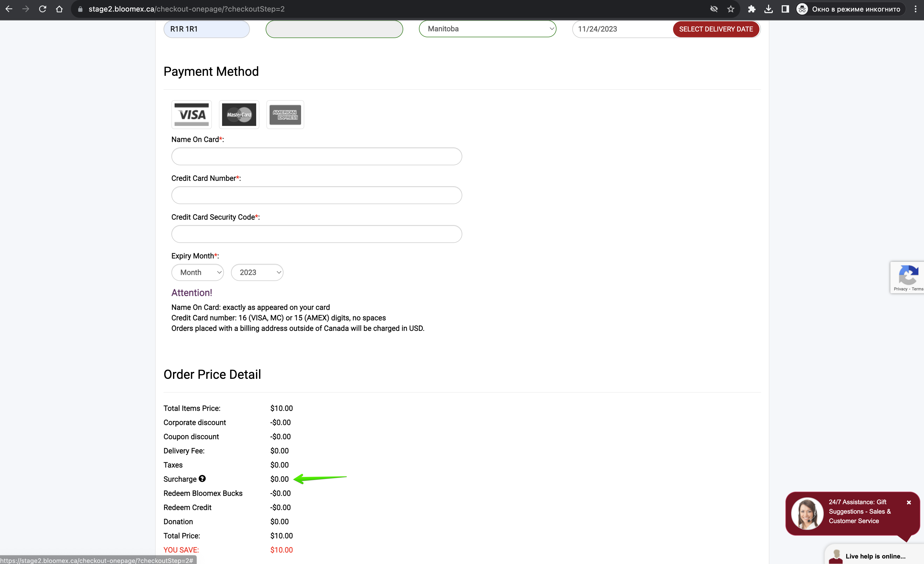Expand the Manitoba province dropdown
This screenshot has width=924, height=564.
click(x=487, y=29)
